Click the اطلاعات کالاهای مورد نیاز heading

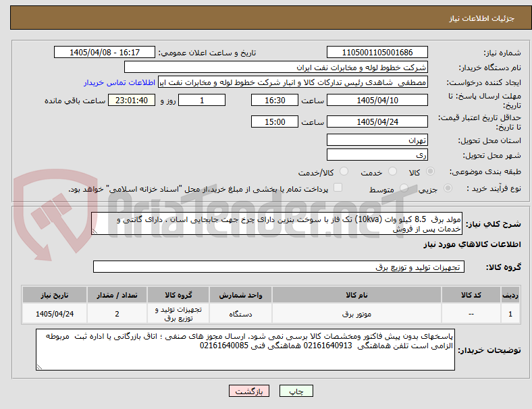click(472, 244)
